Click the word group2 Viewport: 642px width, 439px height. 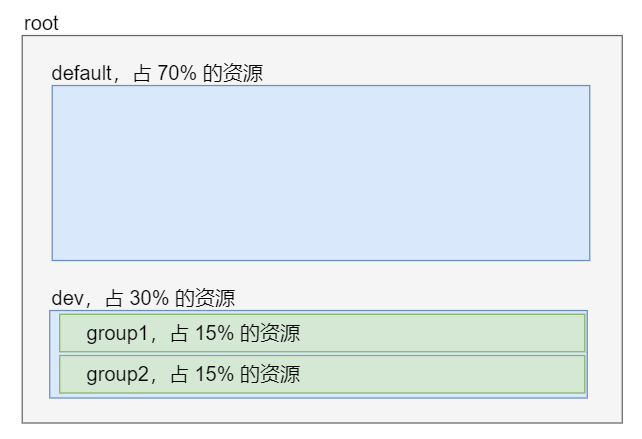(117, 375)
